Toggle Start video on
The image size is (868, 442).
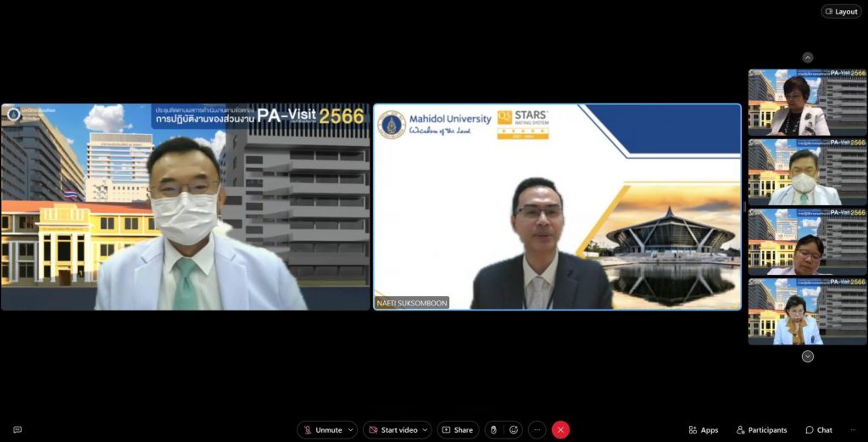[x=392, y=430]
